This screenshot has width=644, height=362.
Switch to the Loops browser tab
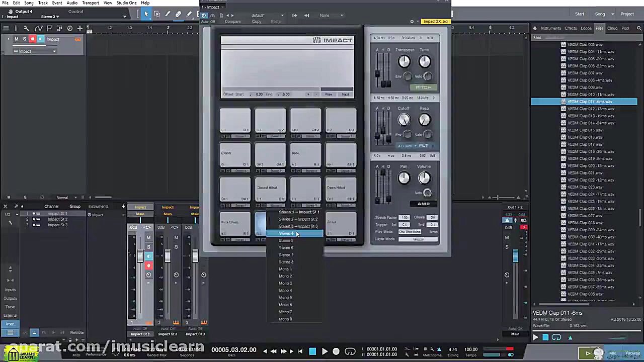tap(586, 28)
